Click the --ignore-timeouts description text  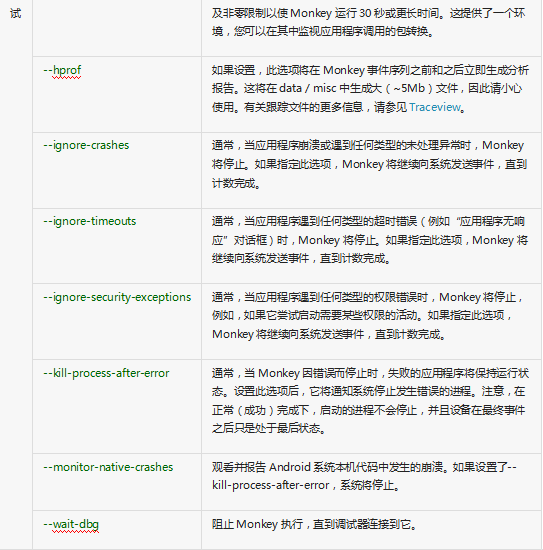pyautogui.click(x=370, y=240)
